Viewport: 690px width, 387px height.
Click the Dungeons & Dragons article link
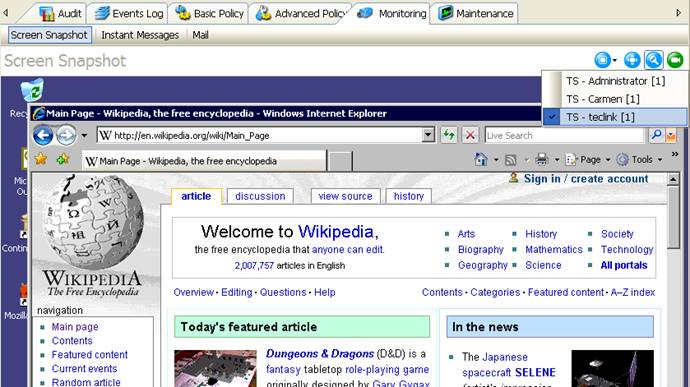[320, 354]
